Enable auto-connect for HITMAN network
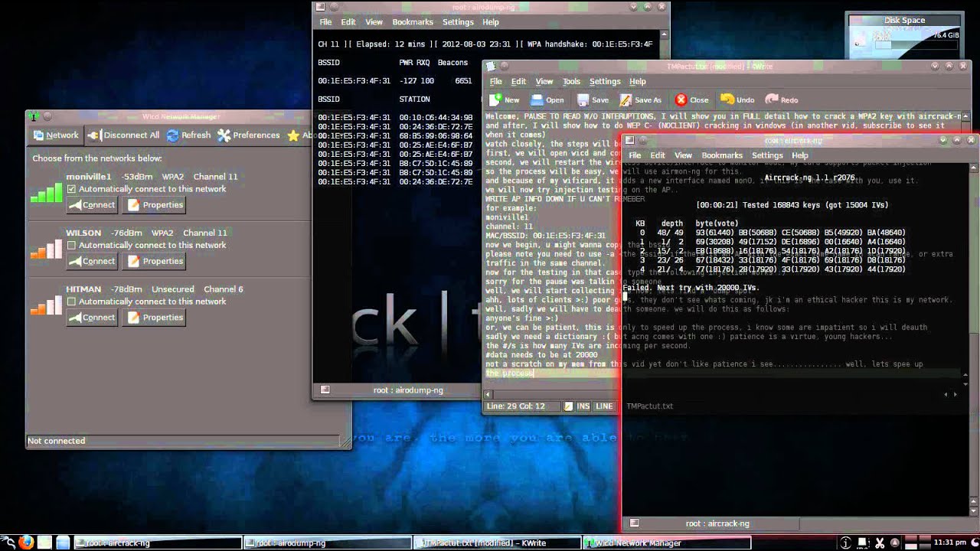 pyautogui.click(x=71, y=302)
